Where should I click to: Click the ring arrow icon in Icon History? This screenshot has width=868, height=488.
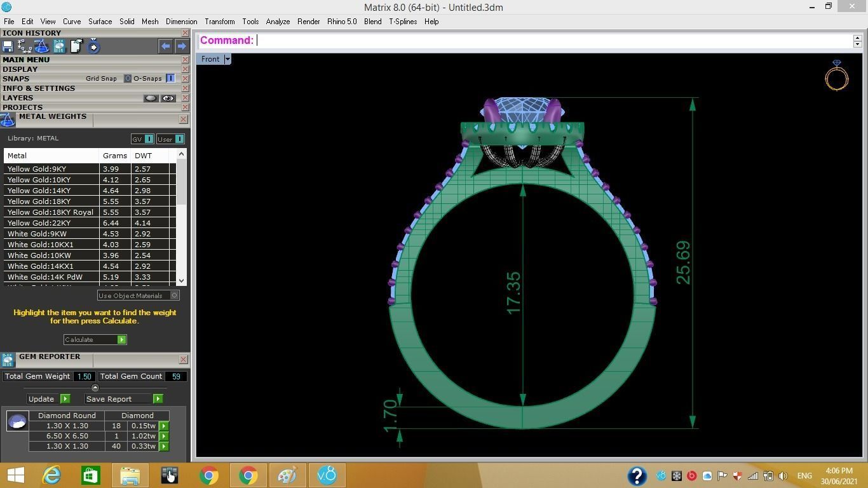coord(93,46)
